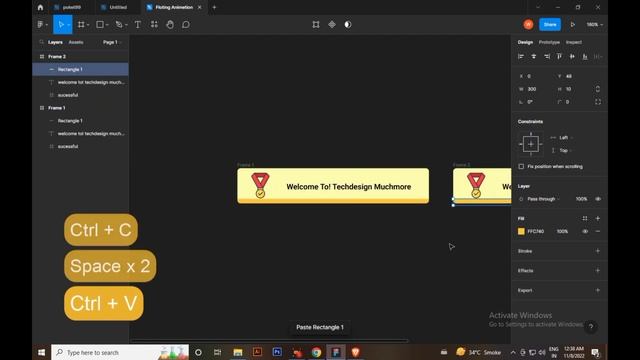Image resolution: width=640 pixels, height=360 pixels.
Task: Open the Resources tool
Action: [x=154, y=24]
